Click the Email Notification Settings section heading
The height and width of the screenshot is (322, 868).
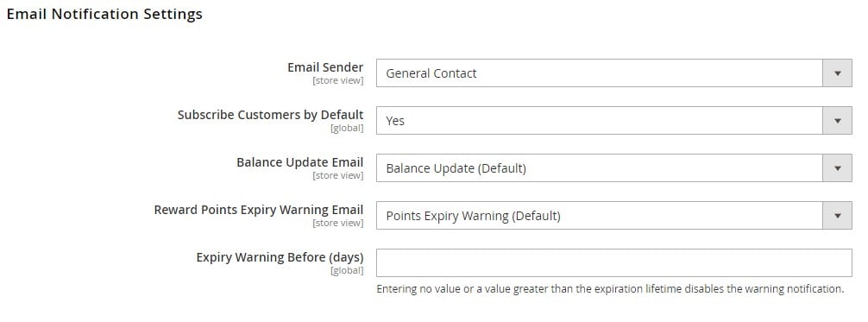coord(104,15)
